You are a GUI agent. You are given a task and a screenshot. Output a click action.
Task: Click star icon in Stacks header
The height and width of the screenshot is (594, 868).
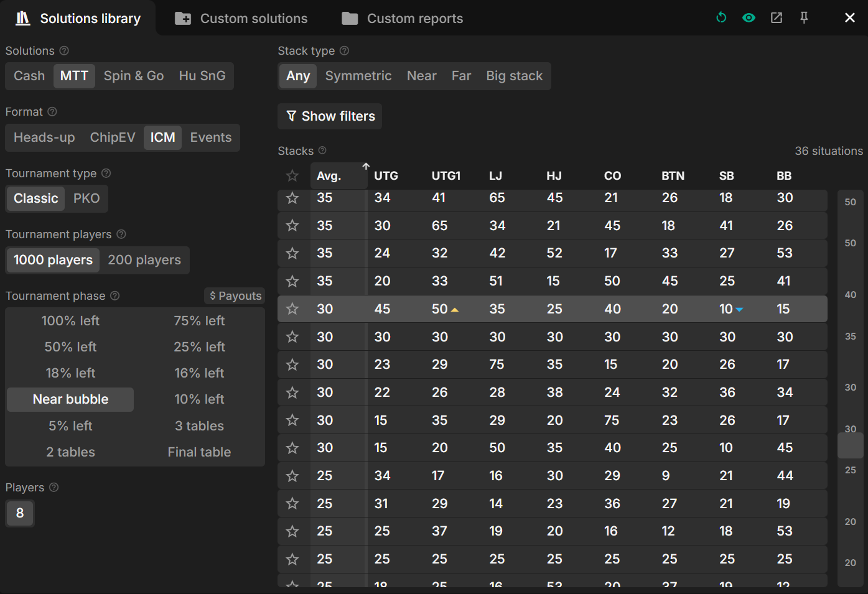[x=292, y=176]
